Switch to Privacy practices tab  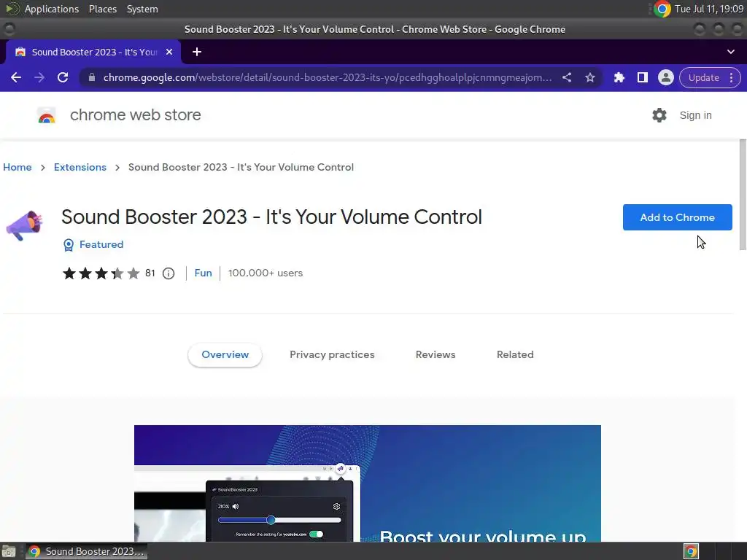332,355
